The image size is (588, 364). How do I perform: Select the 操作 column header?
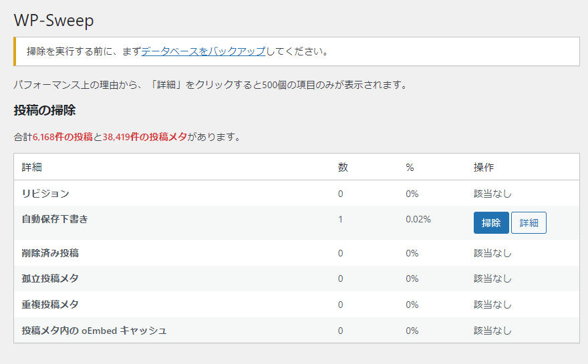pos(483,167)
